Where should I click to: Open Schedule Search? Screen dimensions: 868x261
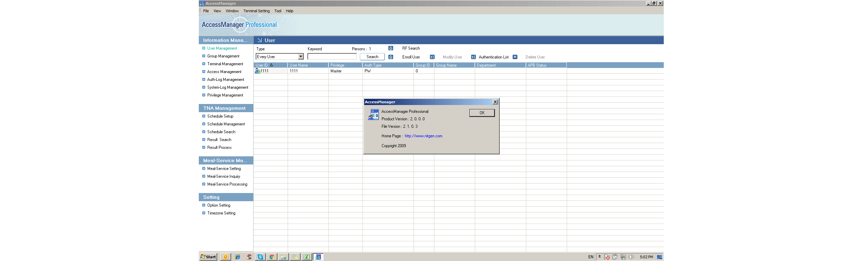click(221, 132)
